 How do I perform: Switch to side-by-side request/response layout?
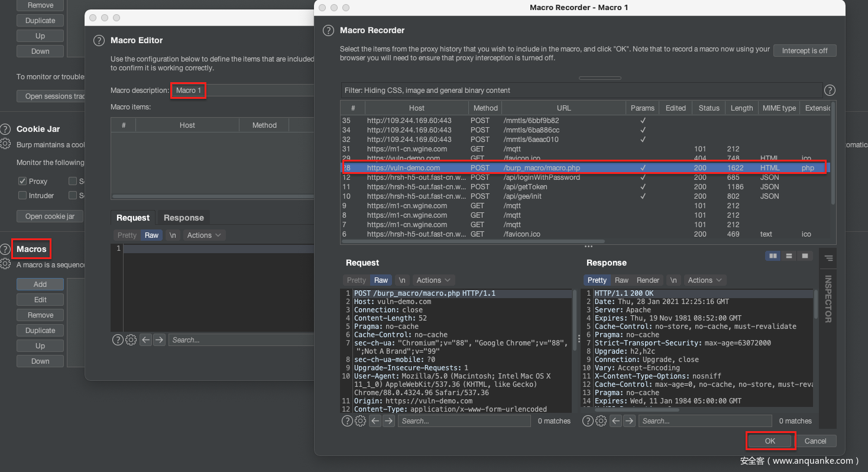(x=772, y=256)
